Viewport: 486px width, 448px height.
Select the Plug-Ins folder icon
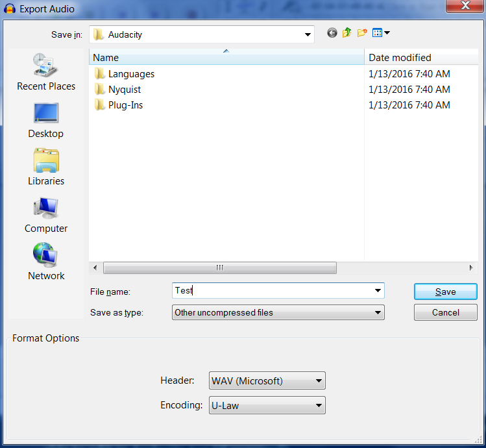99,105
